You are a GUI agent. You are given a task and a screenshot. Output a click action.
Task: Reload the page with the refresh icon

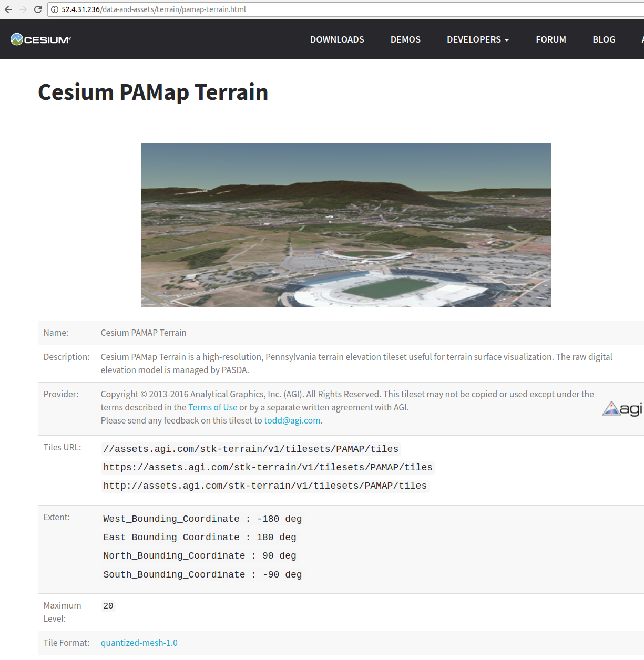[38, 9]
